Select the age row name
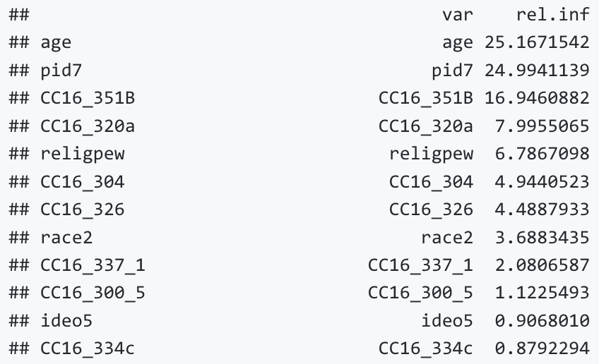This screenshot has height=364, width=599. point(56,43)
